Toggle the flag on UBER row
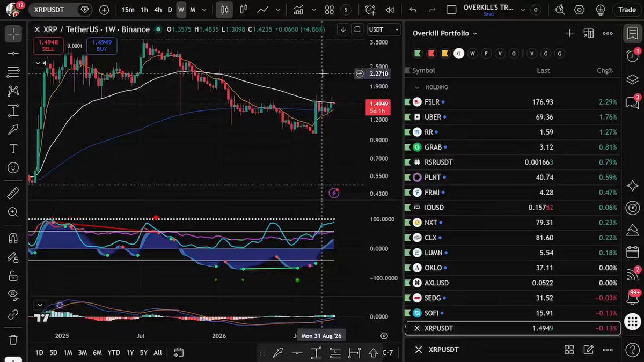 [407, 117]
